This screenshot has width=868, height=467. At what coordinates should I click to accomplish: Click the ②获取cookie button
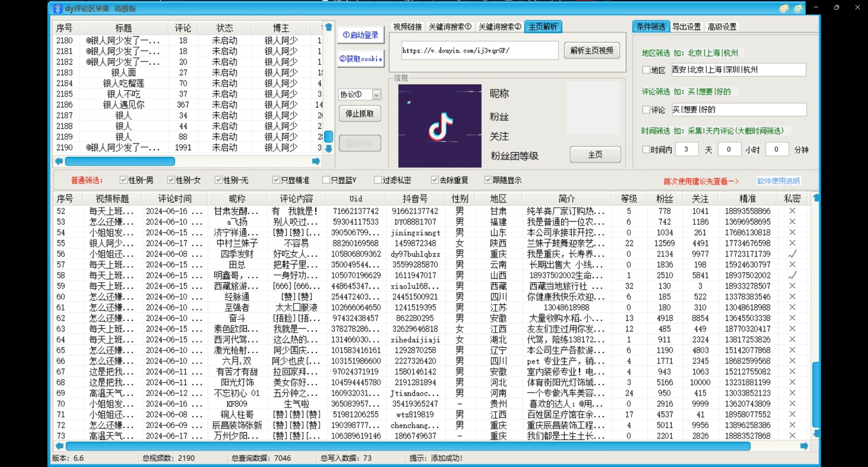pyautogui.click(x=360, y=59)
